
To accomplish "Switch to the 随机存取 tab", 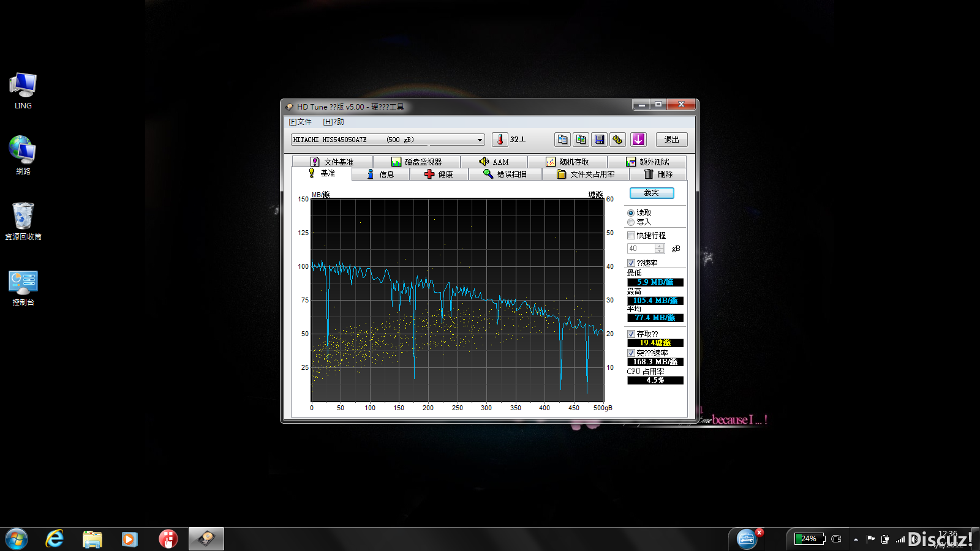I will point(567,162).
